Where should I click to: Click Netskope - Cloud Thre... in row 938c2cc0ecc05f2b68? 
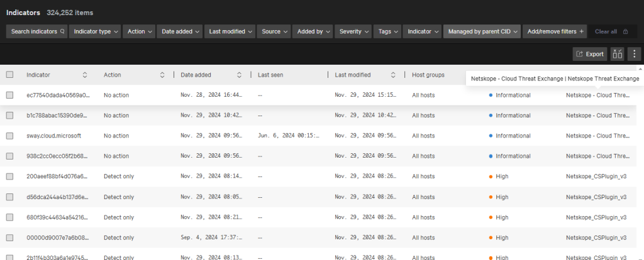pos(597,156)
